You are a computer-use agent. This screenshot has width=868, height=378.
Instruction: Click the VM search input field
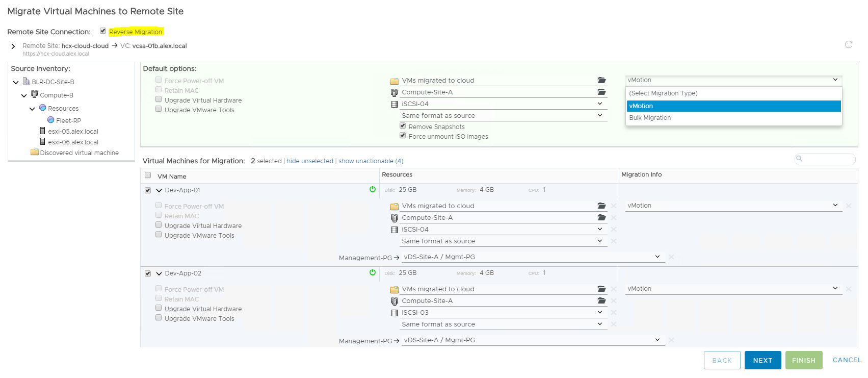pyautogui.click(x=828, y=159)
